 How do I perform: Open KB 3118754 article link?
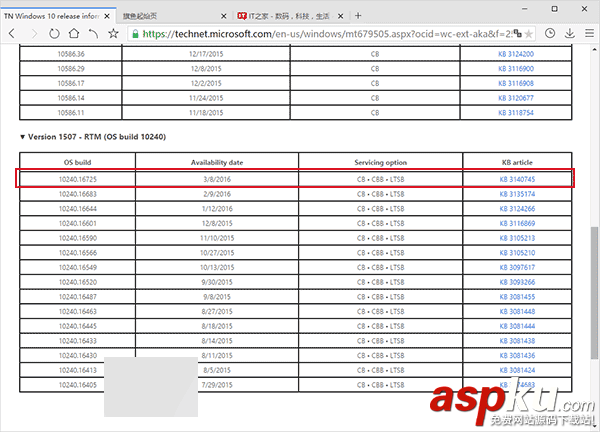(x=516, y=113)
